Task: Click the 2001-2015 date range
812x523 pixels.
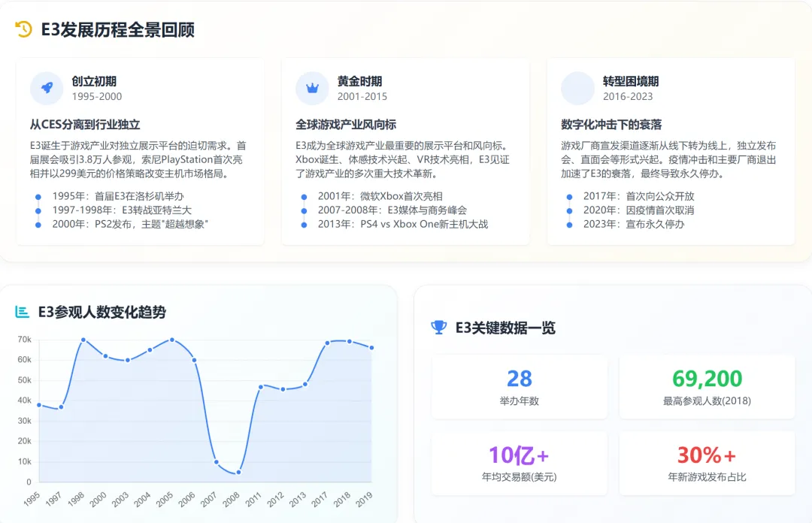Action: click(x=362, y=96)
